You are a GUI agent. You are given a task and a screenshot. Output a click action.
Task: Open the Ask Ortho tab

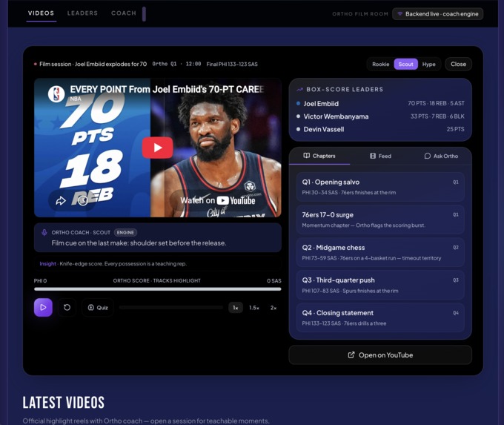pos(441,156)
